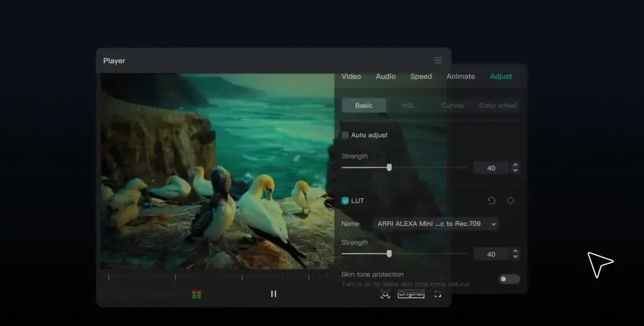Click the snapshot focus frame icon
644x326 pixels.
click(x=385, y=294)
